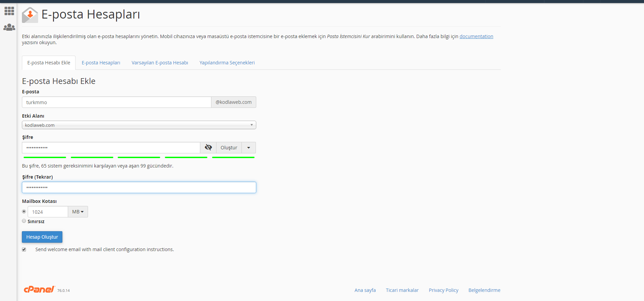Toggle password visibility eye icon
This screenshot has width=644, height=301.
[x=208, y=148]
